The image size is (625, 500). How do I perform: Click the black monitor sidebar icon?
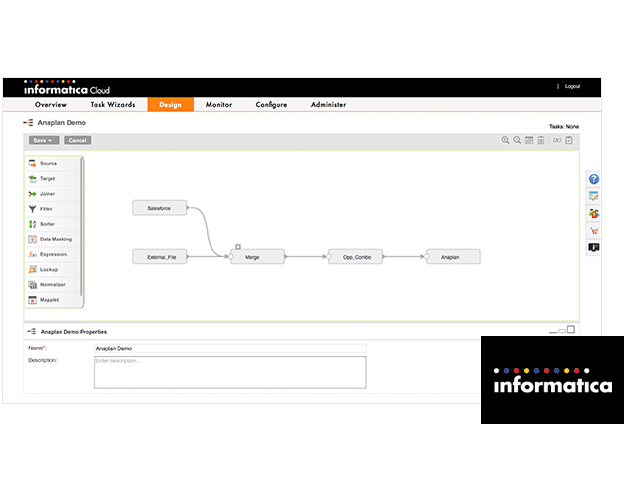594,248
